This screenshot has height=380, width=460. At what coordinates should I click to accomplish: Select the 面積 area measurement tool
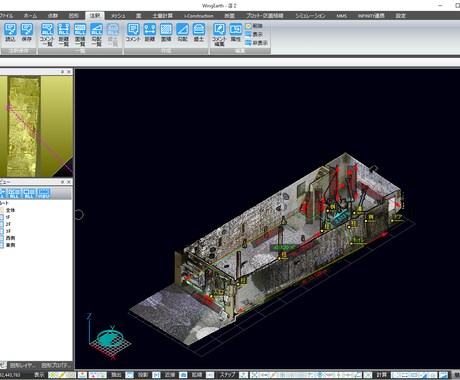pyautogui.click(x=166, y=32)
